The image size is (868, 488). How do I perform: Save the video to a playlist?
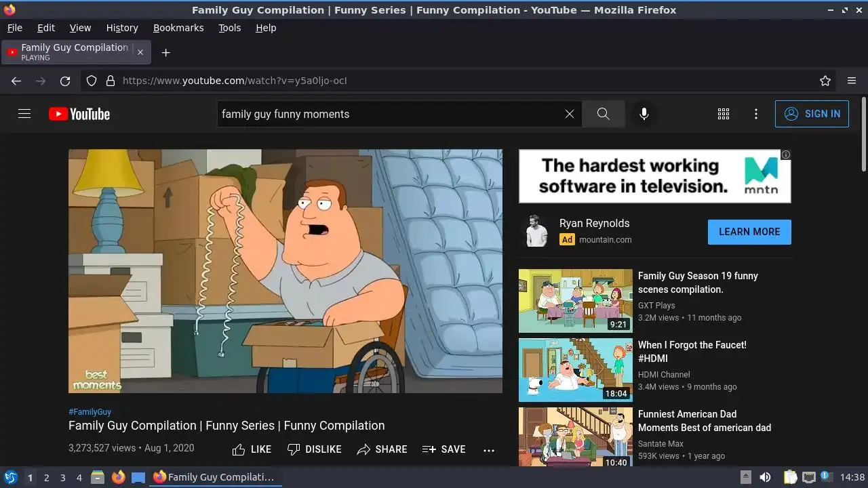click(x=444, y=449)
